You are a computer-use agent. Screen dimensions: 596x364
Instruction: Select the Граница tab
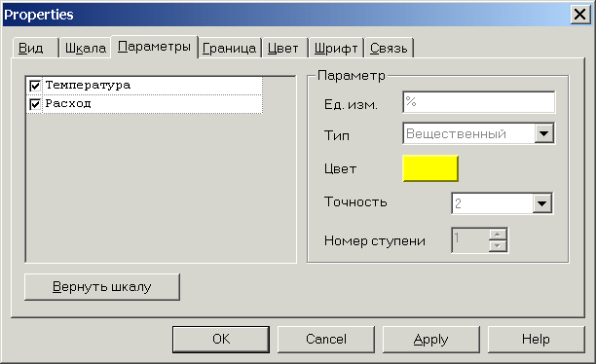(x=229, y=48)
